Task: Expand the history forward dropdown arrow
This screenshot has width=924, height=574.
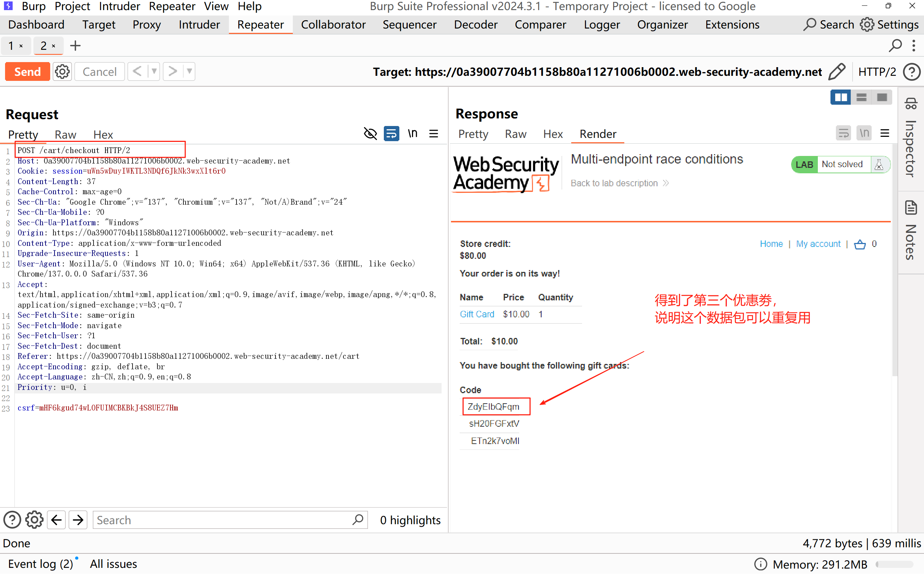Action: tap(189, 71)
